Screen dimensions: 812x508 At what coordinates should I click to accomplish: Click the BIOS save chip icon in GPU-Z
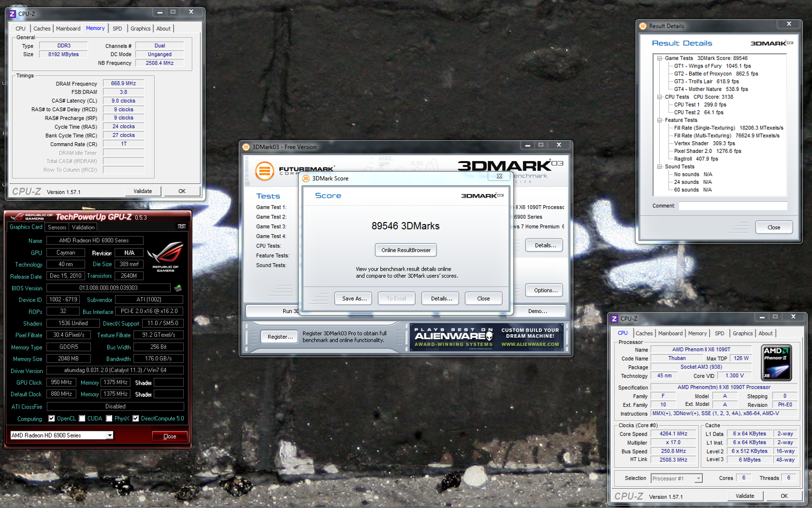point(178,288)
